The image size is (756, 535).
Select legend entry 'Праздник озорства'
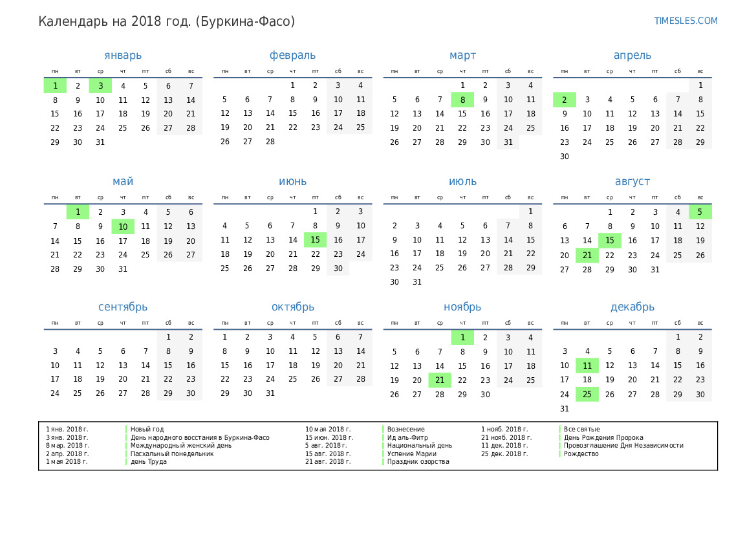pos(418,462)
